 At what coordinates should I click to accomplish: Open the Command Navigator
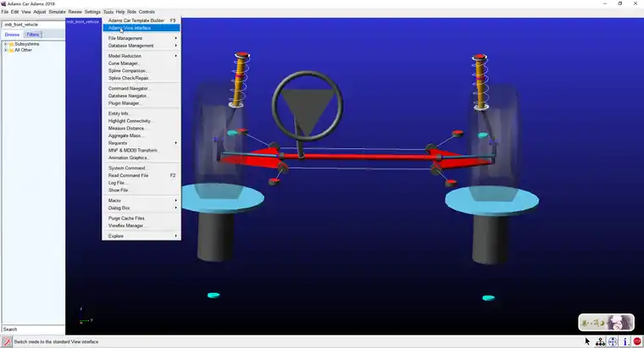pos(142,88)
